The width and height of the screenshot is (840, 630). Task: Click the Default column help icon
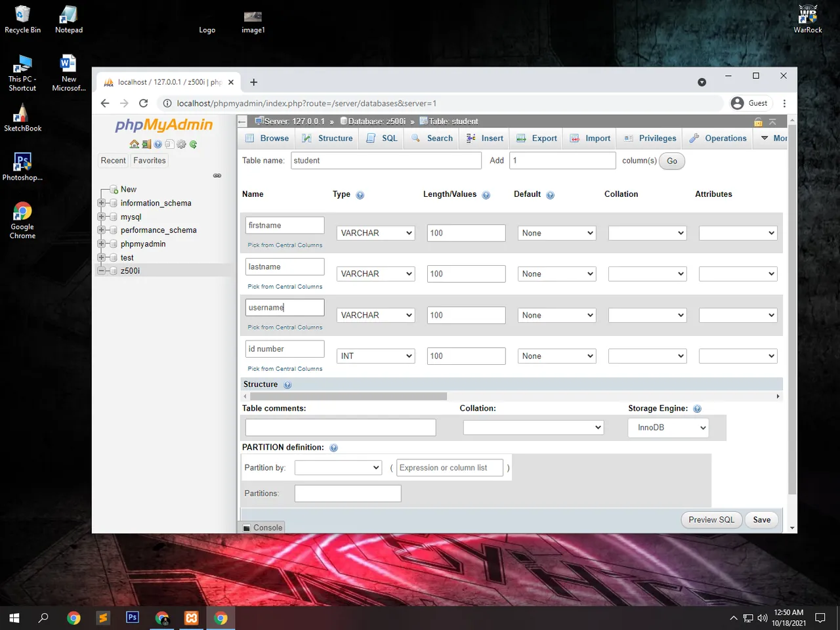coord(551,195)
